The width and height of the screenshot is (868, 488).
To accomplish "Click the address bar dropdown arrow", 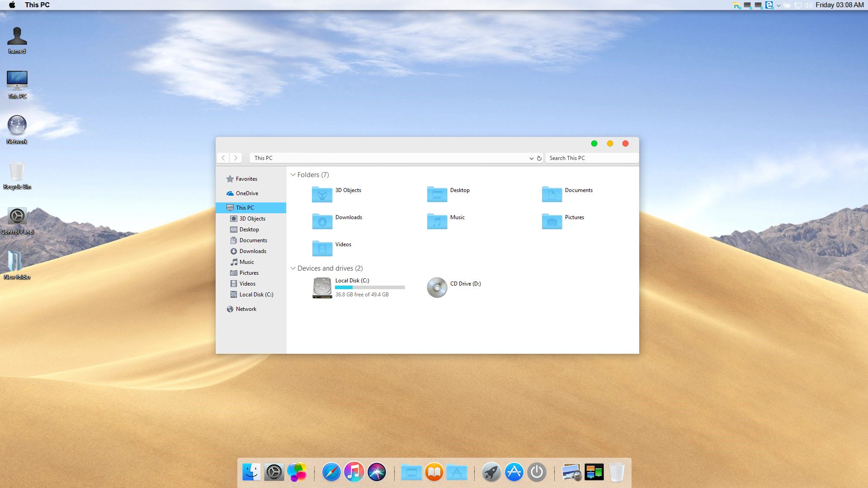I will pos(531,158).
